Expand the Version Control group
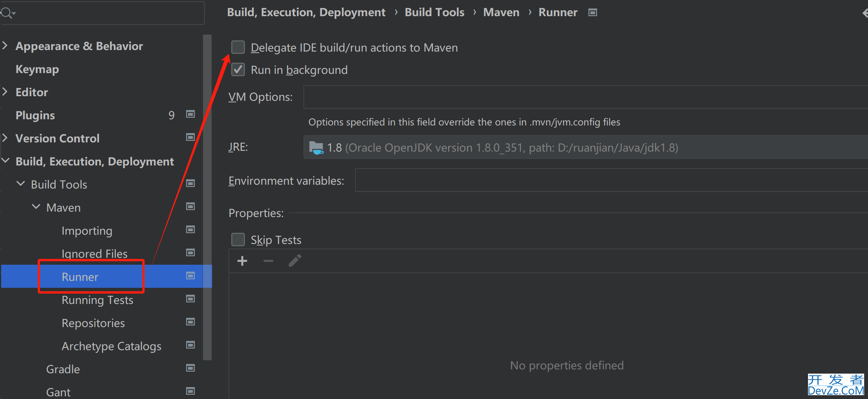868x399 pixels. [5, 138]
